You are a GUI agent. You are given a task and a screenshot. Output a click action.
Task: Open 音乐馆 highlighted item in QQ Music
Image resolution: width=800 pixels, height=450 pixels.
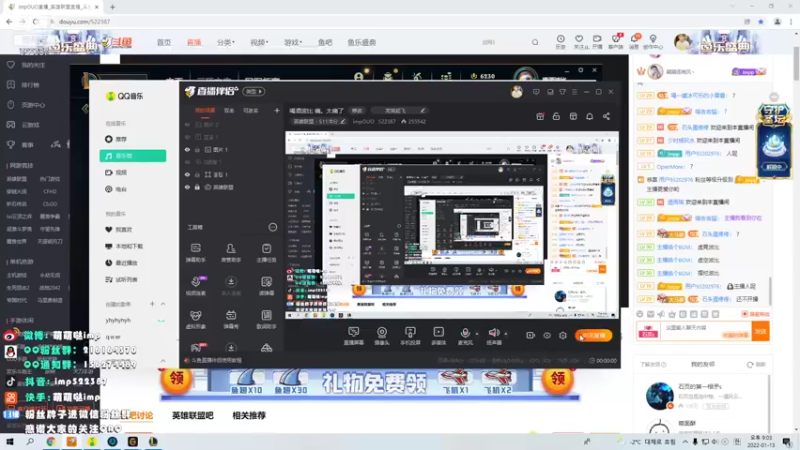tap(133, 156)
